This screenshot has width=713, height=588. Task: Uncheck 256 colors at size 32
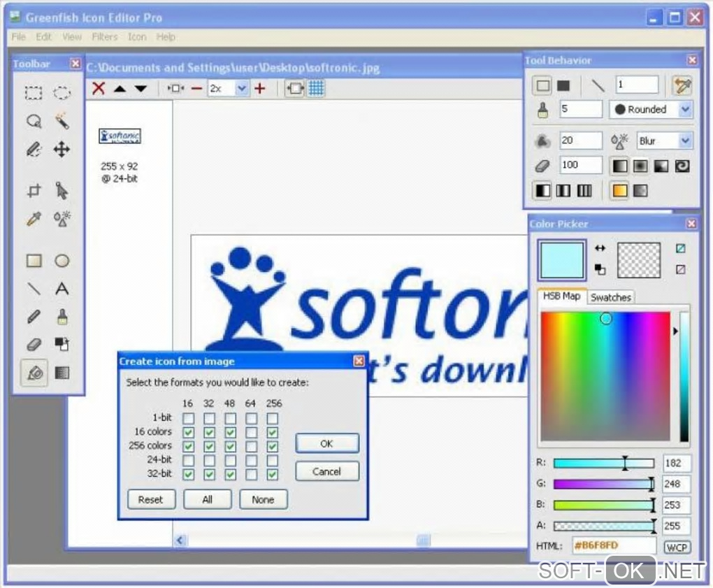point(209,446)
